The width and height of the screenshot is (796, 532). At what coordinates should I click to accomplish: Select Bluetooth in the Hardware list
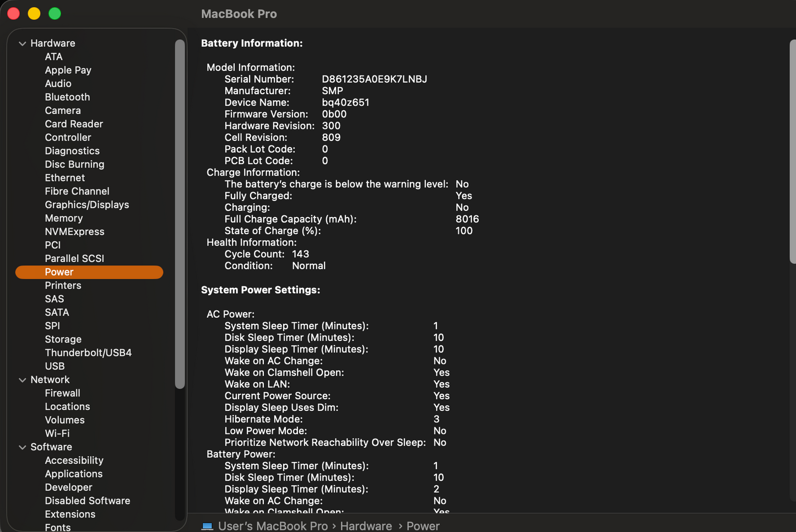tap(67, 97)
